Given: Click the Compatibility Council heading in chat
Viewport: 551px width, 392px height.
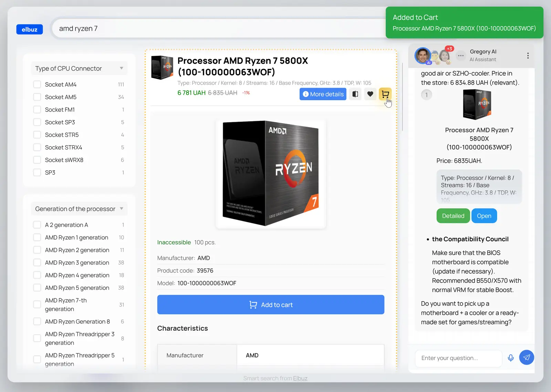Looking at the screenshot, I should click(470, 239).
